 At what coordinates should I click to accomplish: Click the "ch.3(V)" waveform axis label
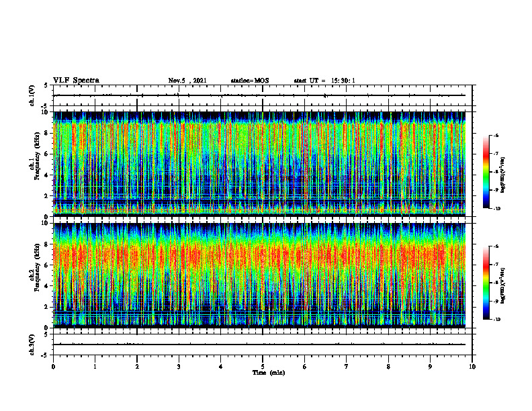coord(32,345)
